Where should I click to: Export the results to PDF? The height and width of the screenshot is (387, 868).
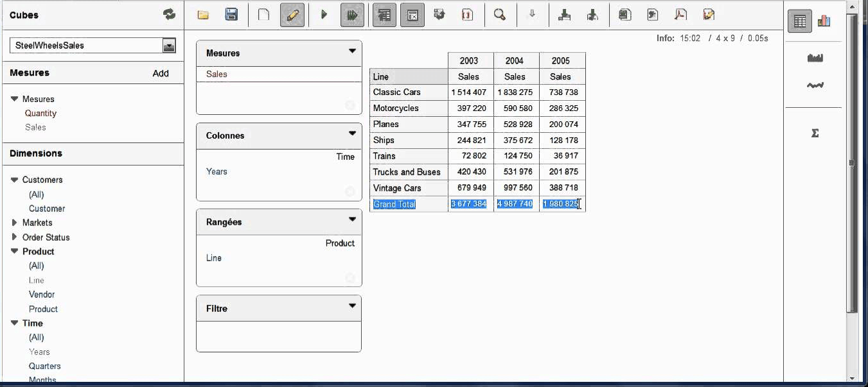pos(680,14)
